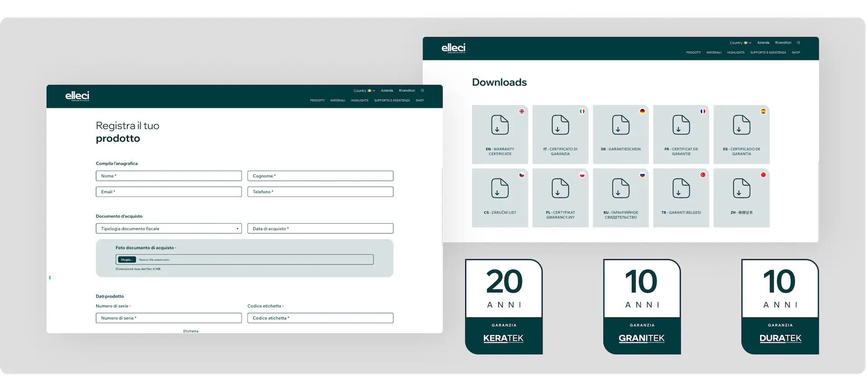Open the Rivenditori link on registration page
The width and height of the screenshot is (868, 378).
tap(406, 91)
